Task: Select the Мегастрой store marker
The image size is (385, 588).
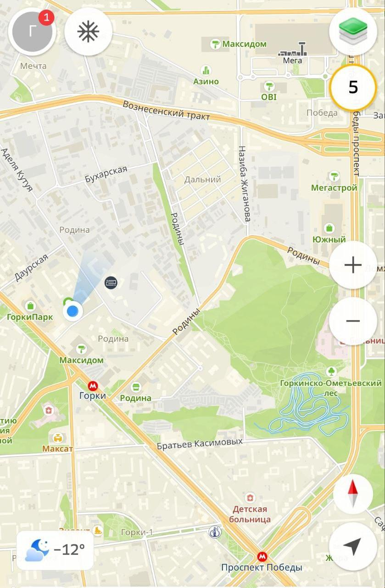Action: 335,176
